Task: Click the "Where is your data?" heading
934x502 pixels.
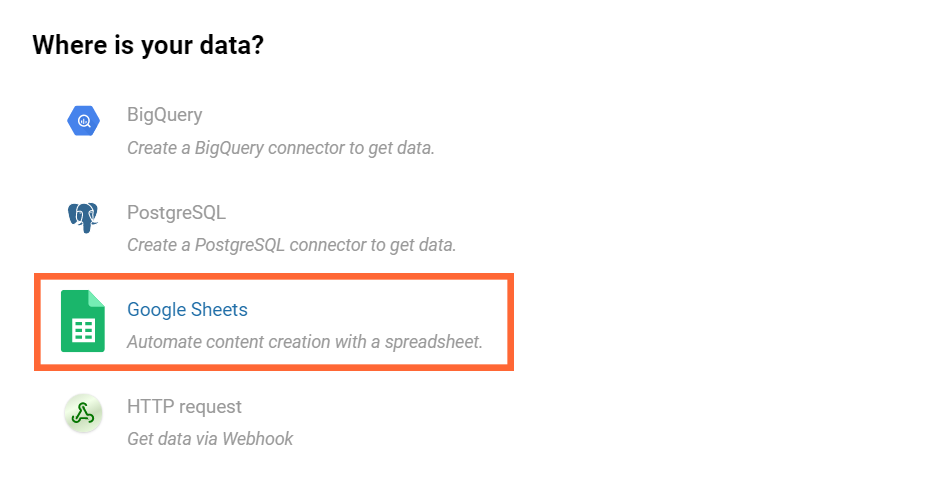Action: (x=148, y=45)
